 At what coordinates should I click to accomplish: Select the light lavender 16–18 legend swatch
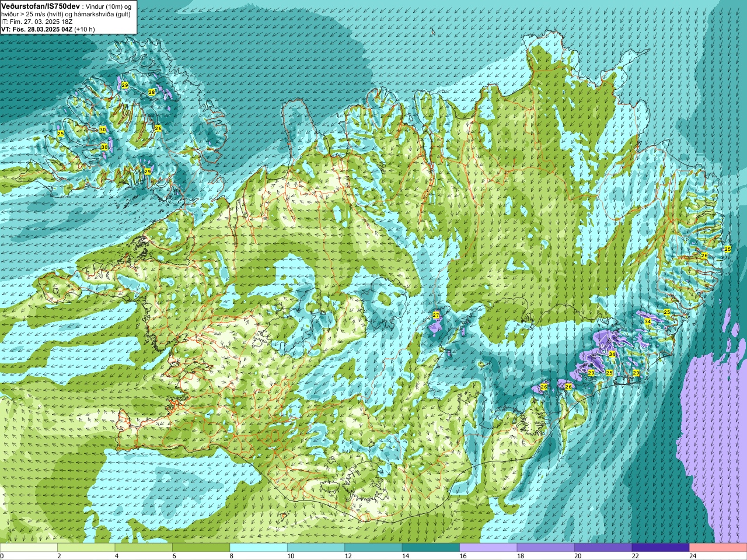coord(488,548)
